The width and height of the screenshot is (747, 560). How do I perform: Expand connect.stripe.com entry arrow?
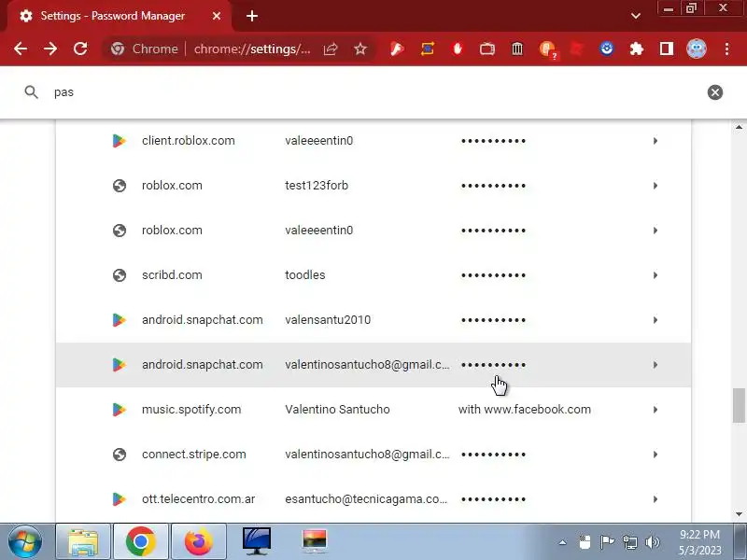[x=655, y=455]
